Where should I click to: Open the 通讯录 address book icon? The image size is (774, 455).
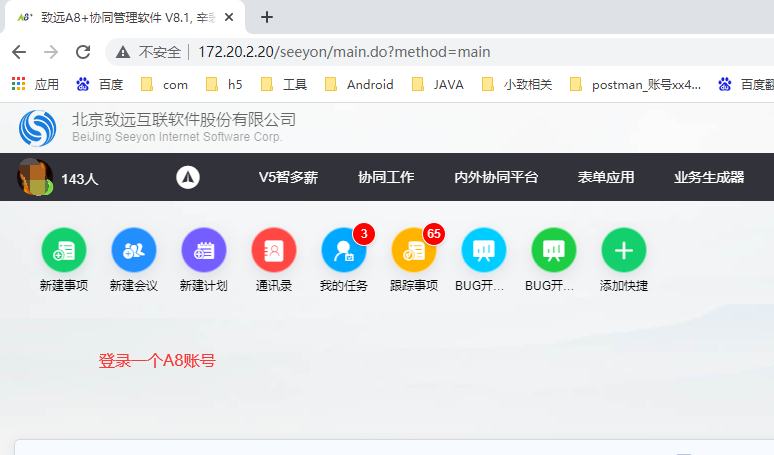click(274, 250)
